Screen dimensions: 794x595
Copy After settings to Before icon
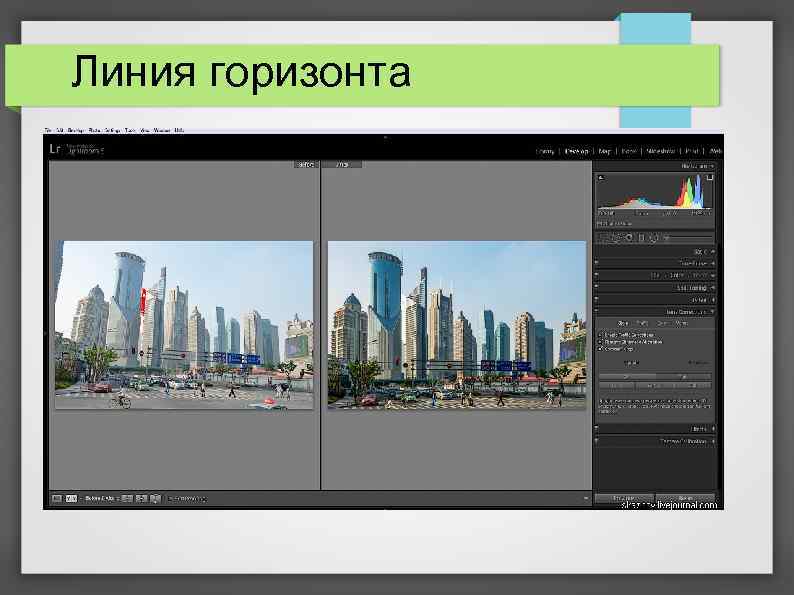(x=141, y=499)
